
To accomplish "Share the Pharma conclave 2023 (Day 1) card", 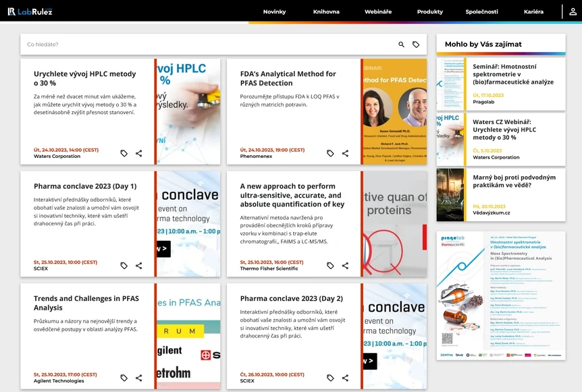I will coord(139,266).
